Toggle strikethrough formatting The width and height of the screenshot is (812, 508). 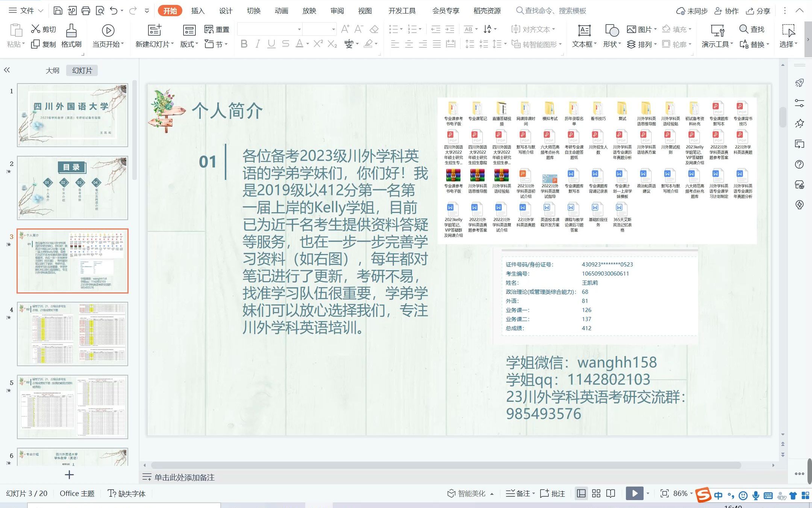pos(286,44)
